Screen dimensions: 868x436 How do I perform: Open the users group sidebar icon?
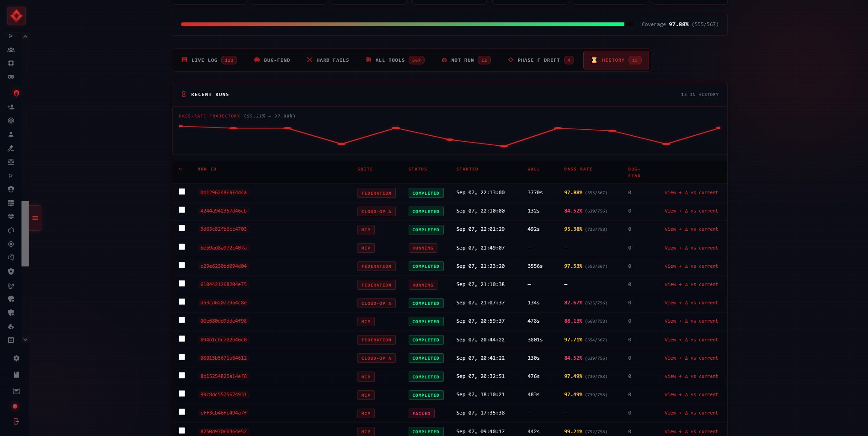[11, 50]
